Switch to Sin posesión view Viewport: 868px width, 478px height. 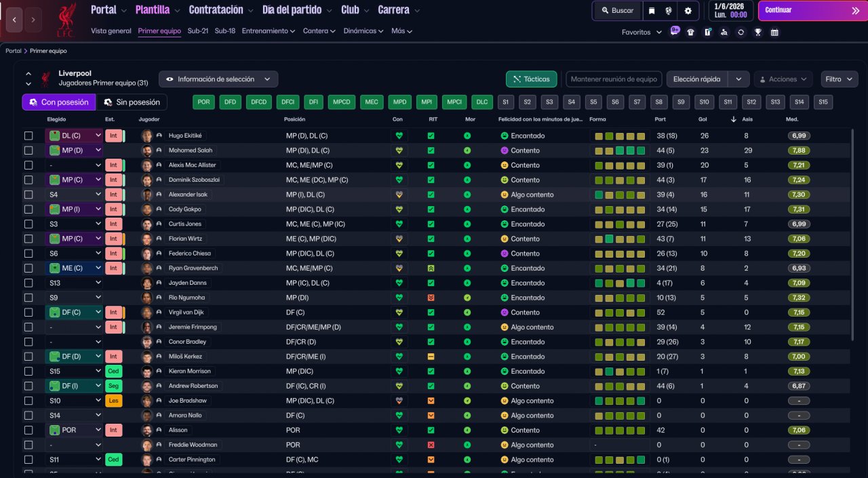pos(131,102)
